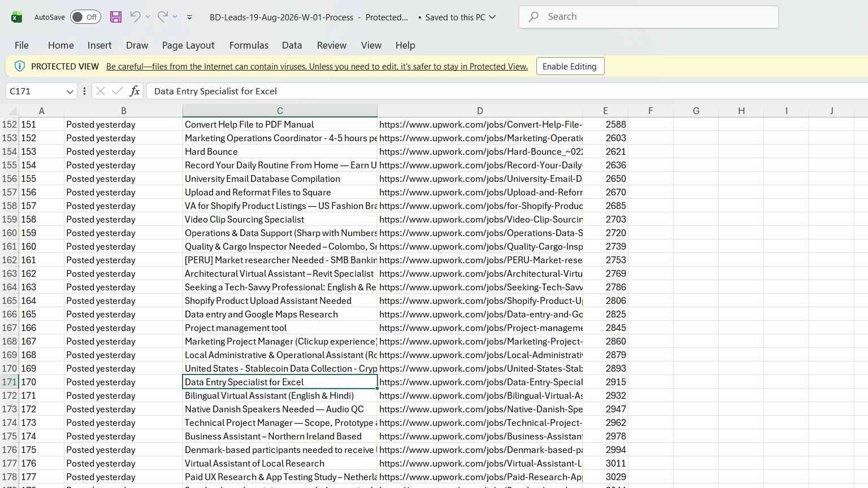Click the Search box in title bar
This screenshot has width=868, height=488.
pos(649,17)
